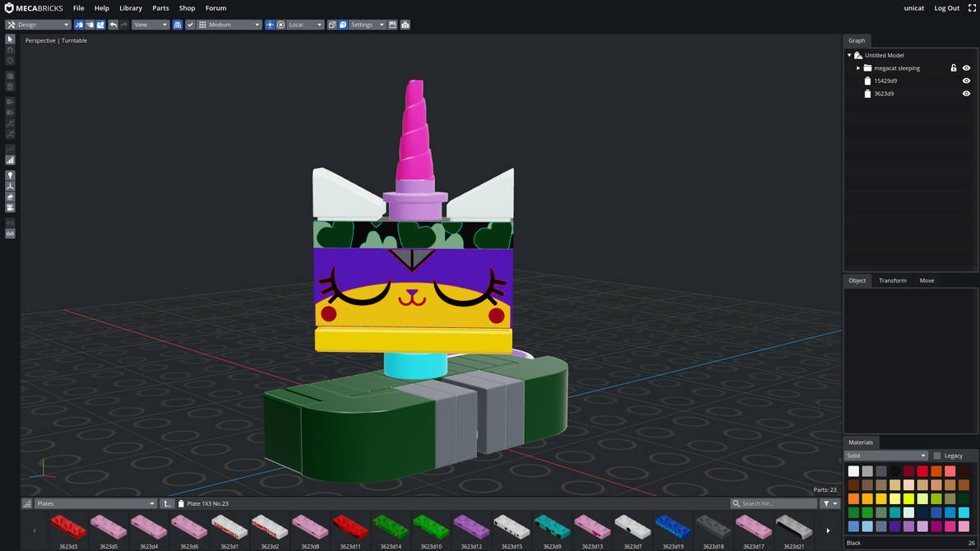Click the video camera icon in left toolbar
980x551 pixels.
click(x=10, y=207)
